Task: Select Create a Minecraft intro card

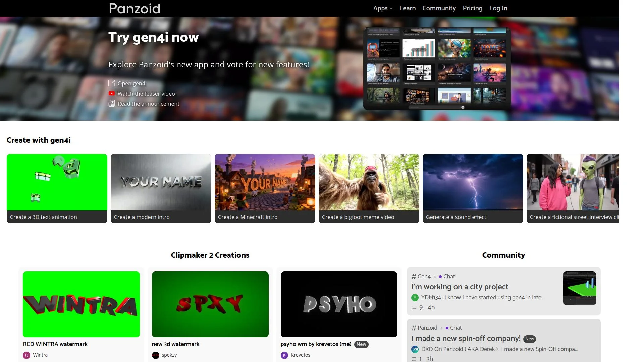Action: [x=265, y=188]
